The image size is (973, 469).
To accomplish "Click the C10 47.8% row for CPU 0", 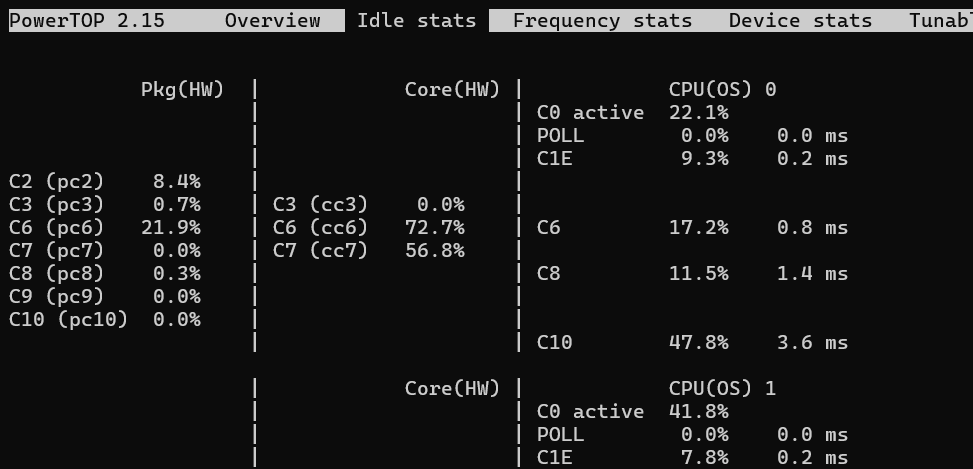I will (693, 342).
